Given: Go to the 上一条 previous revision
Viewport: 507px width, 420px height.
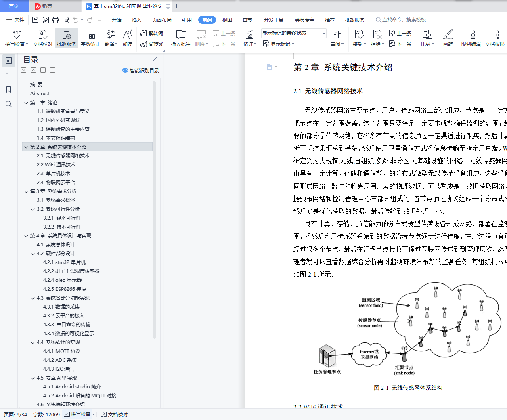Looking at the screenshot, I should click(x=400, y=34).
